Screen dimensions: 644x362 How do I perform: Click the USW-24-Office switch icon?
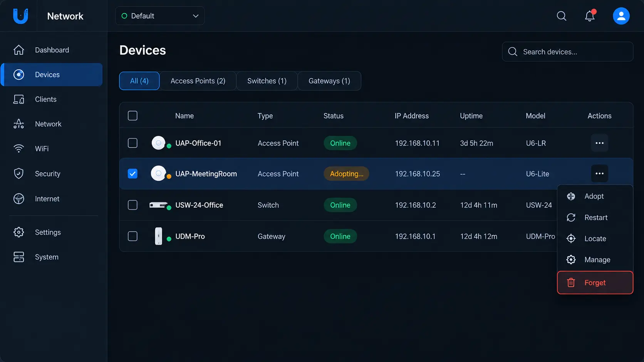coord(158,205)
